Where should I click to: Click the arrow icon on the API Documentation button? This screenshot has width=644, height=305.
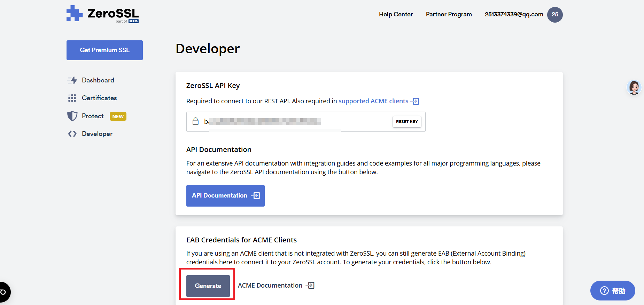point(256,196)
